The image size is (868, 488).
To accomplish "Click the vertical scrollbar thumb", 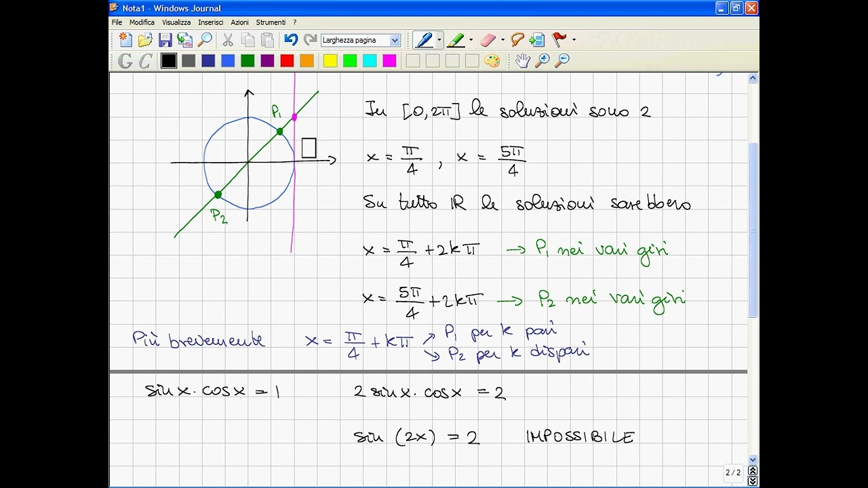I will (753, 230).
